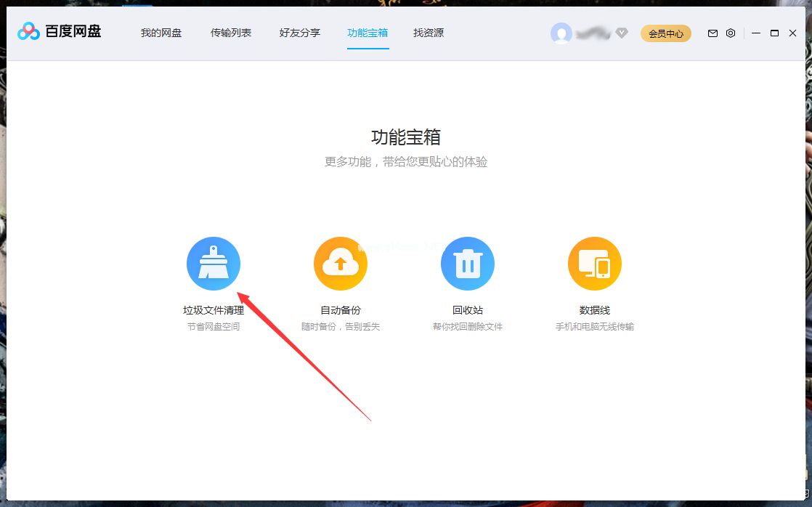
Task: Launch Auto Backup via the cloud upload icon
Action: click(341, 263)
